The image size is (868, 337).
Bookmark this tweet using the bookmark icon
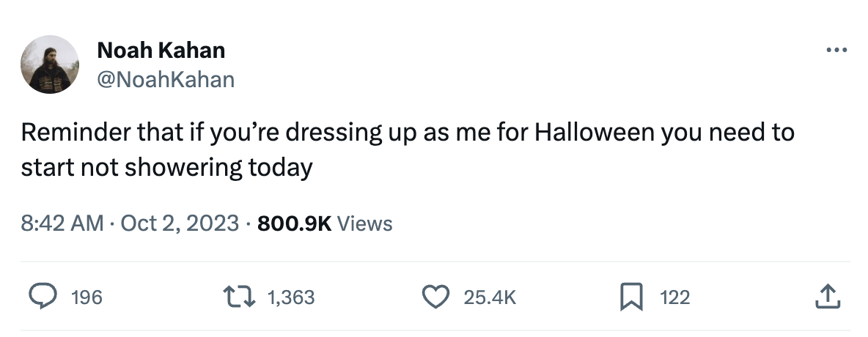tap(631, 297)
